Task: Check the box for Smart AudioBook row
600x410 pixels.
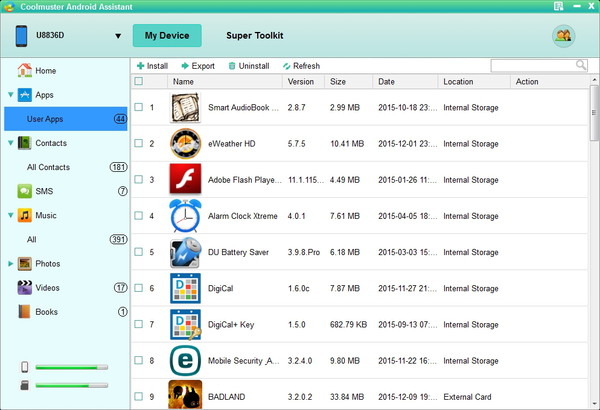Action: click(139, 108)
